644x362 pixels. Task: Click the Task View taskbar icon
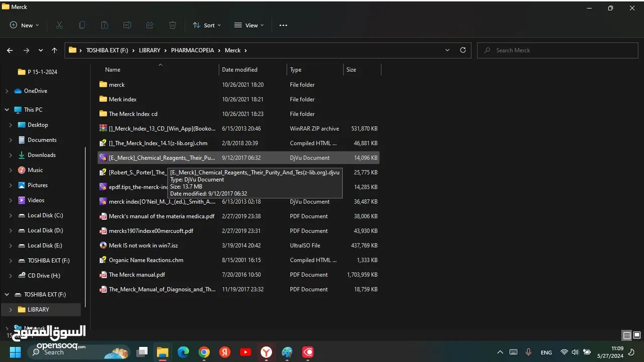(x=142, y=352)
